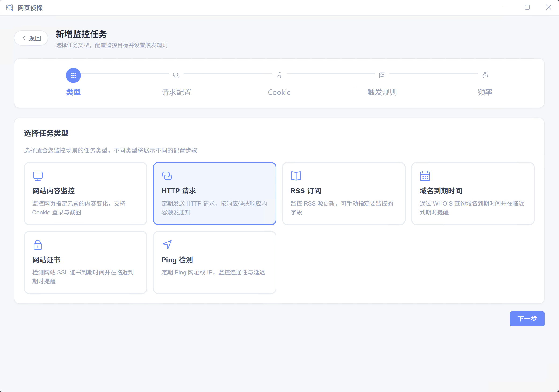
Task: Click the description mentioning WHOIS 查询
Action: pyautogui.click(x=472, y=208)
